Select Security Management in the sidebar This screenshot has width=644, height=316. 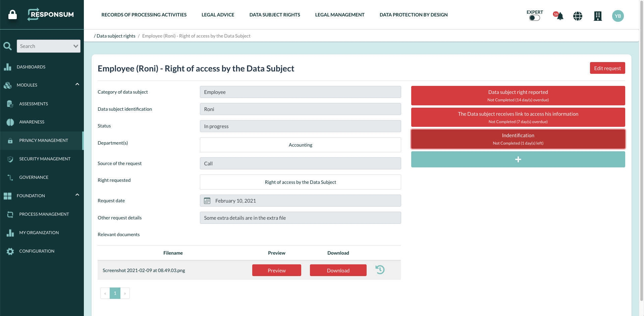point(45,158)
